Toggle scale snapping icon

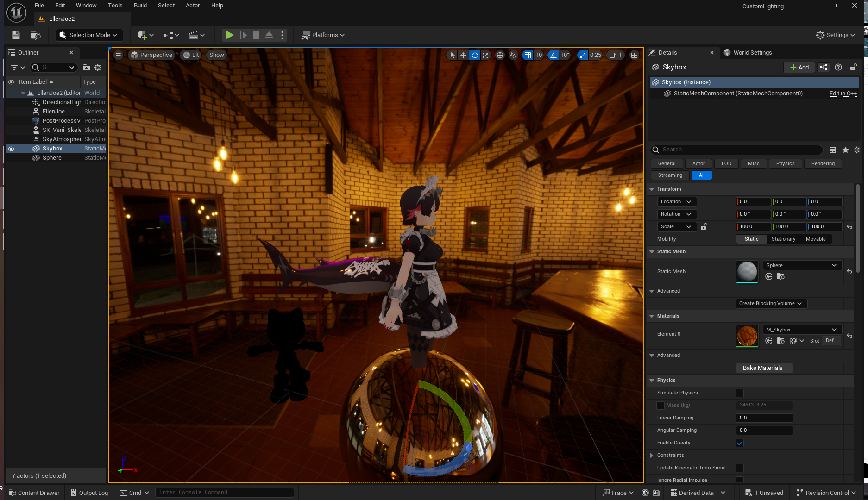pos(583,55)
